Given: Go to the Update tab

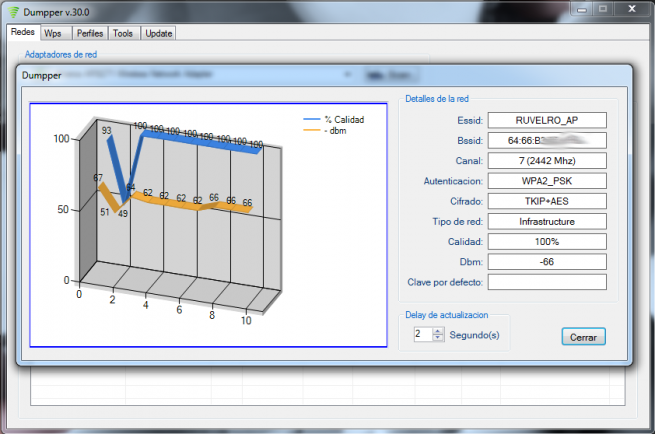Looking at the screenshot, I should click(x=159, y=33).
